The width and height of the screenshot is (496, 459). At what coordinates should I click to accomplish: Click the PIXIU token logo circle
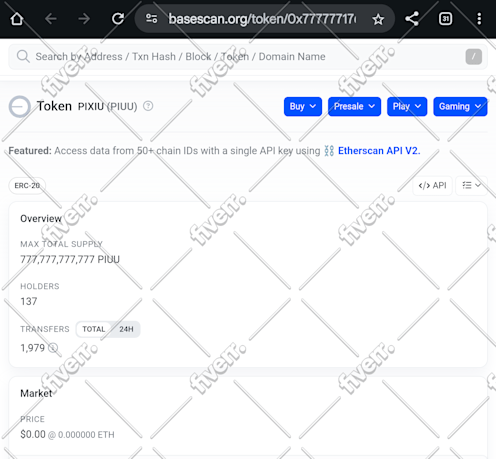tap(20, 107)
